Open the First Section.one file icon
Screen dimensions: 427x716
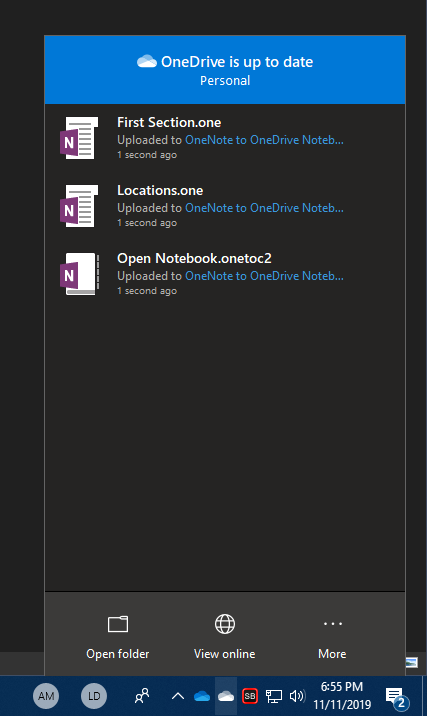click(x=79, y=138)
